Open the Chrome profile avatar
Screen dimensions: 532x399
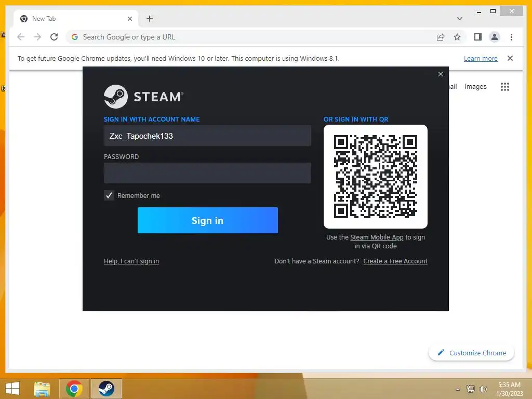click(495, 37)
